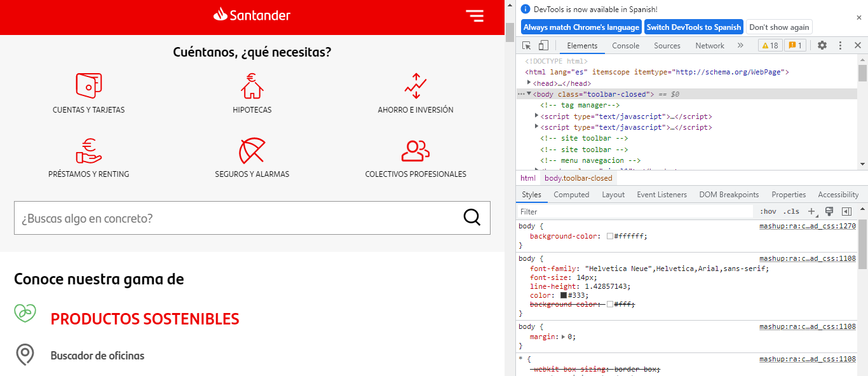
Task: Toggle the device toolbar icon
Action: click(x=543, y=45)
